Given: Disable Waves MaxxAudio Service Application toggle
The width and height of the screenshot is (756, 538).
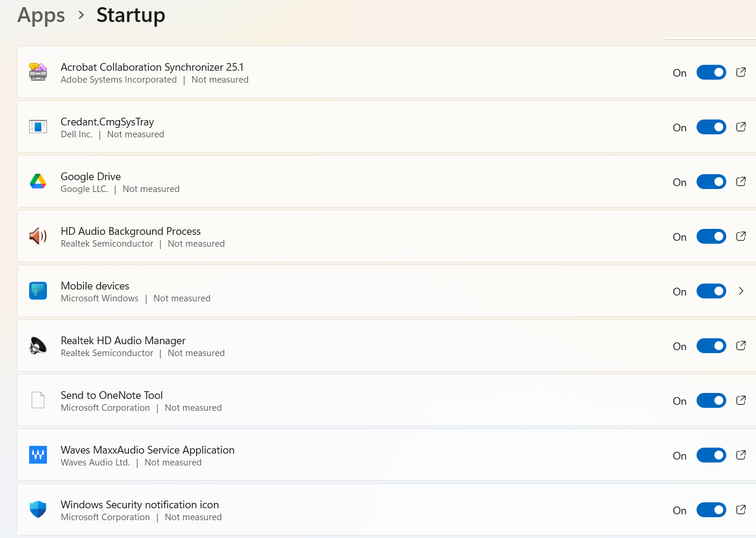Looking at the screenshot, I should click(711, 455).
